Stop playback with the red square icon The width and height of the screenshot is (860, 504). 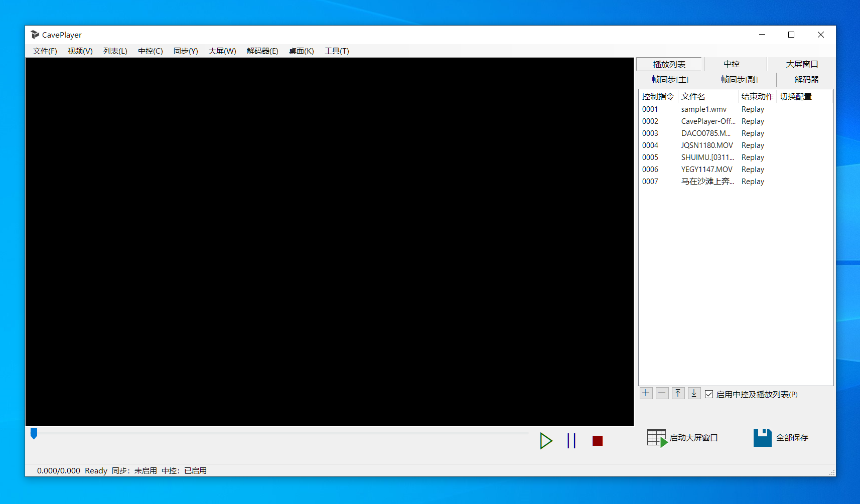(597, 441)
